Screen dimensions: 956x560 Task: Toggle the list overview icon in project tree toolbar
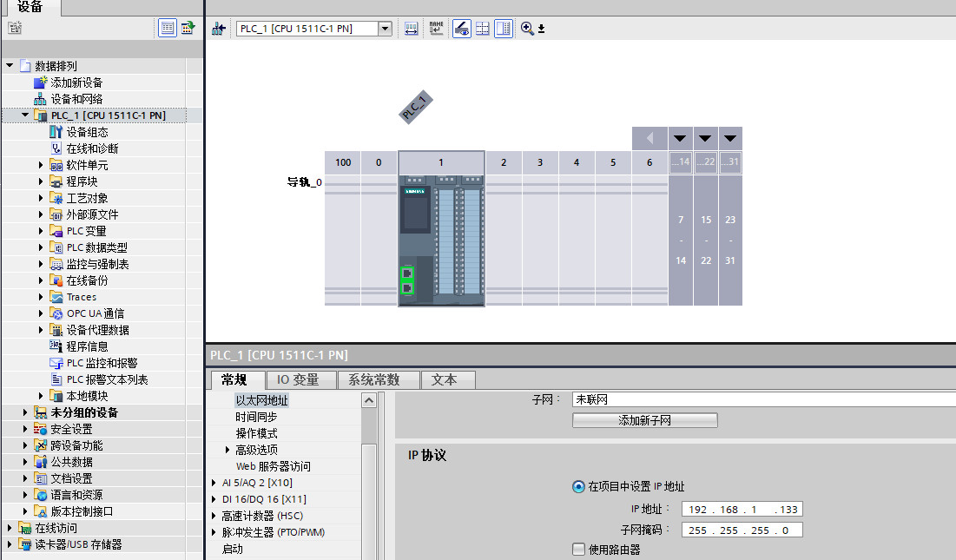pos(167,28)
